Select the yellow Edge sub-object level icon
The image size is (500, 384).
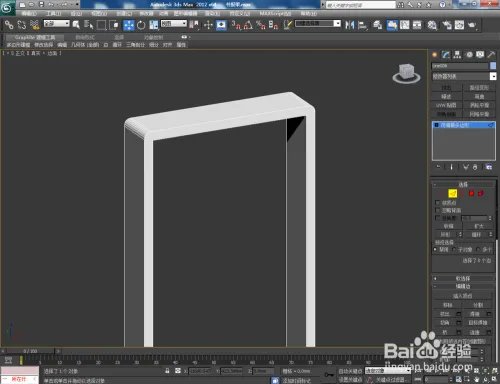click(452, 193)
